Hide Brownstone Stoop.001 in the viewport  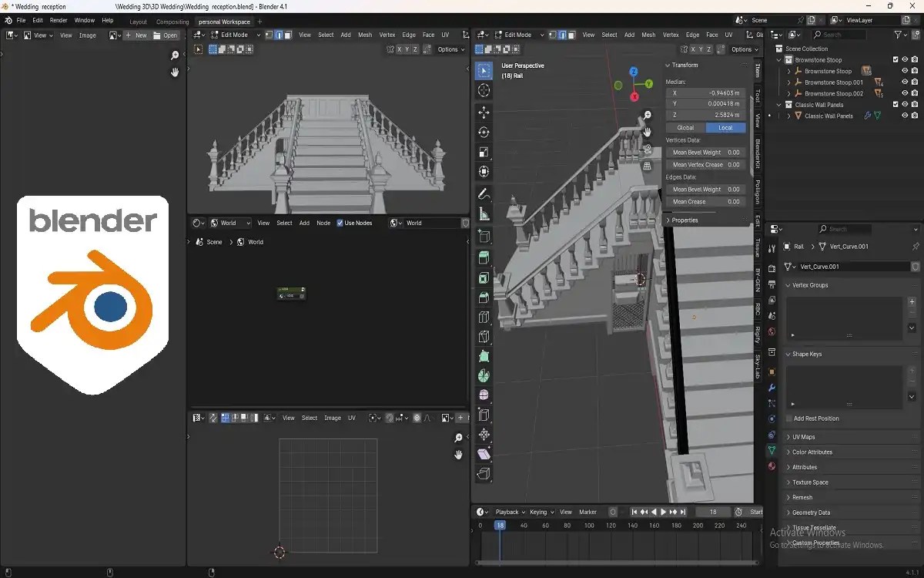905,82
